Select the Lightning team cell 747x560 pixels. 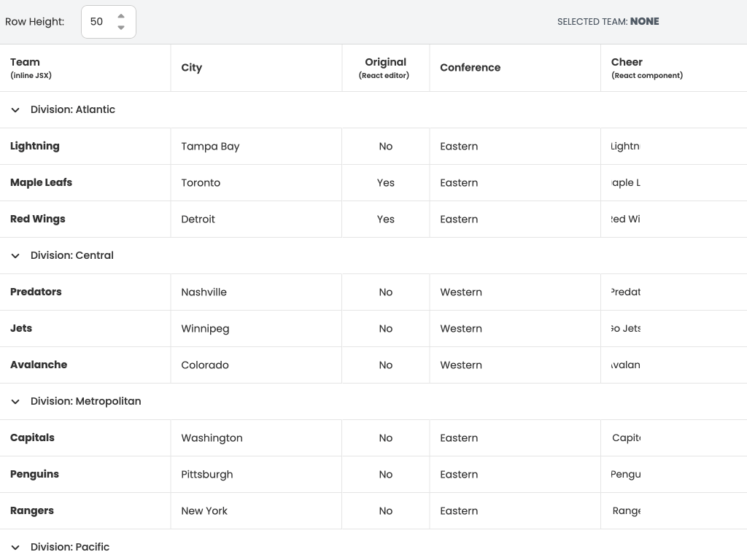[35, 147]
